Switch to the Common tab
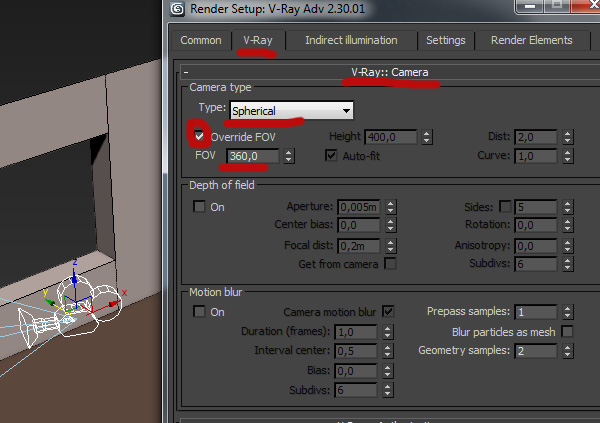The image size is (600, 423). pos(201,40)
